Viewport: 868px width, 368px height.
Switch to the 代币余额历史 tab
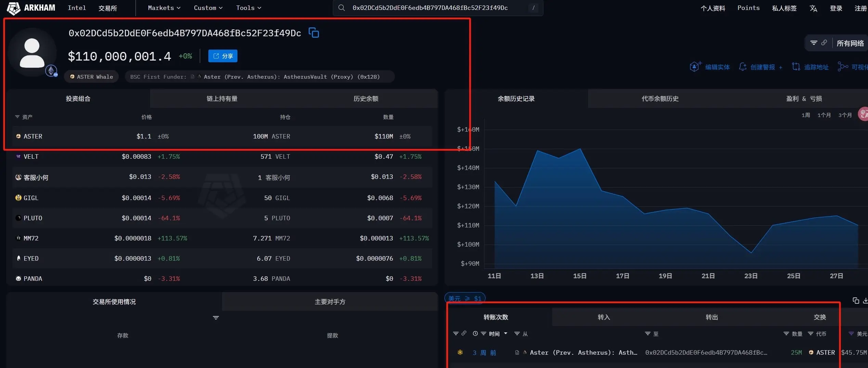[x=660, y=98]
